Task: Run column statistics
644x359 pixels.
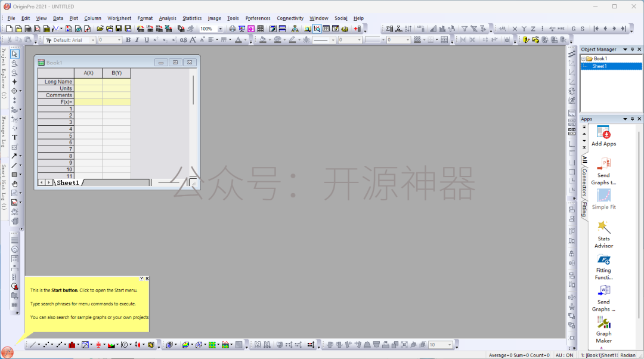Action: [x=389, y=29]
